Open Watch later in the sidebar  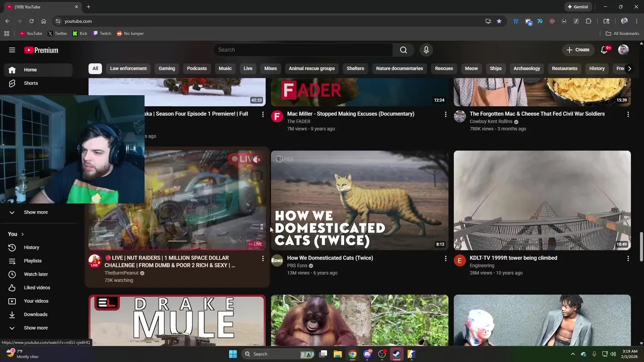point(36,274)
